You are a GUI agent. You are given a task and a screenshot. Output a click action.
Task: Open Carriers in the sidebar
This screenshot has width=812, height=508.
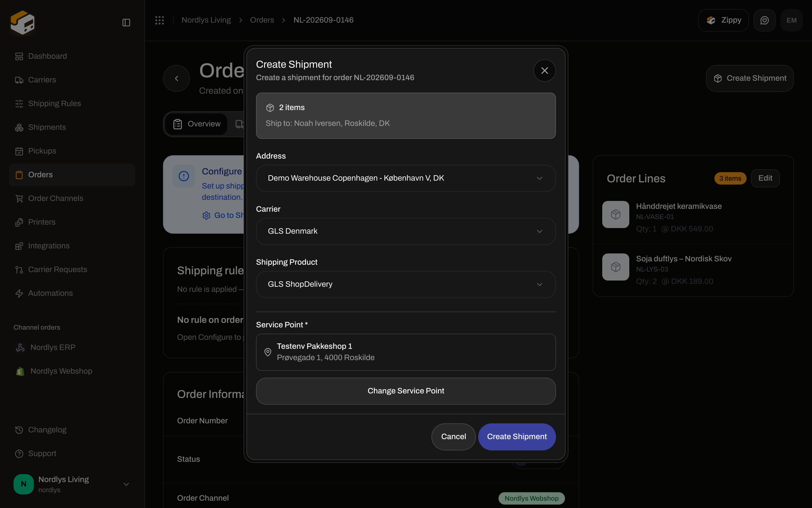point(72,80)
